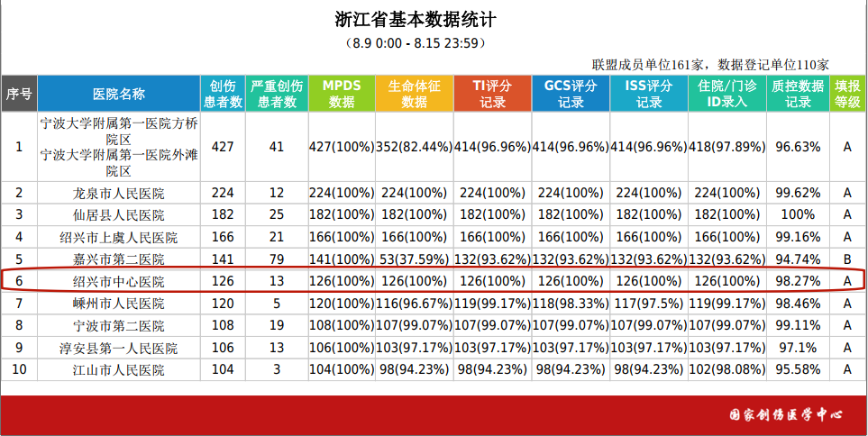Select the 住院/门诊ID录入 column header
Image resolution: width=868 pixels, height=436 pixels.
(x=726, y=94)
